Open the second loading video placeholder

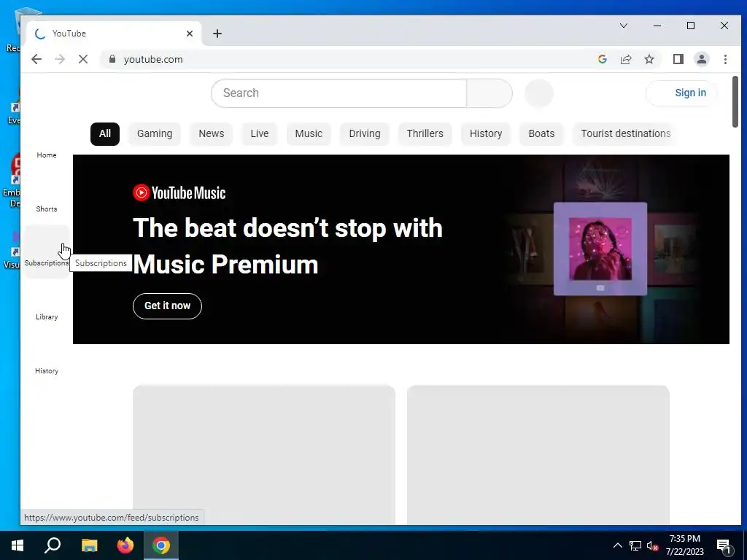pos(538,455)
